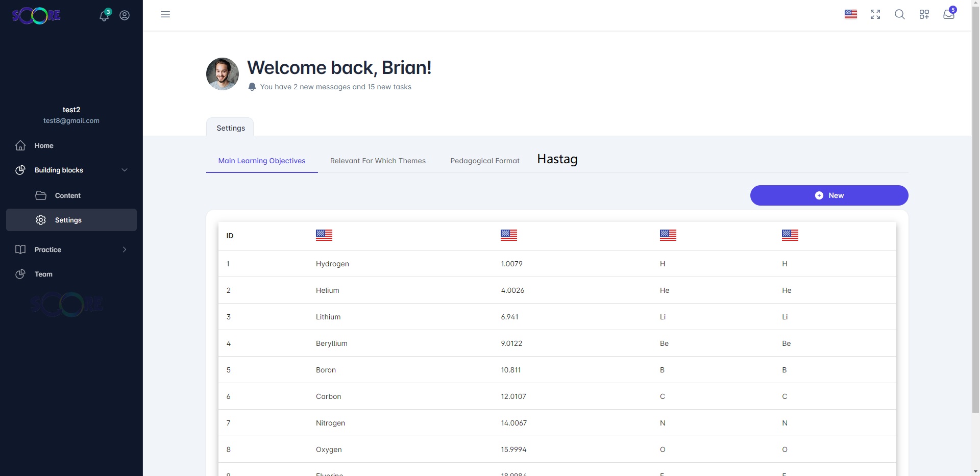Image resolution: width=980 pixels, height=476 pixels.
Task: Switch to Relevant For Which Themes tab
Action: coord(378,161)
